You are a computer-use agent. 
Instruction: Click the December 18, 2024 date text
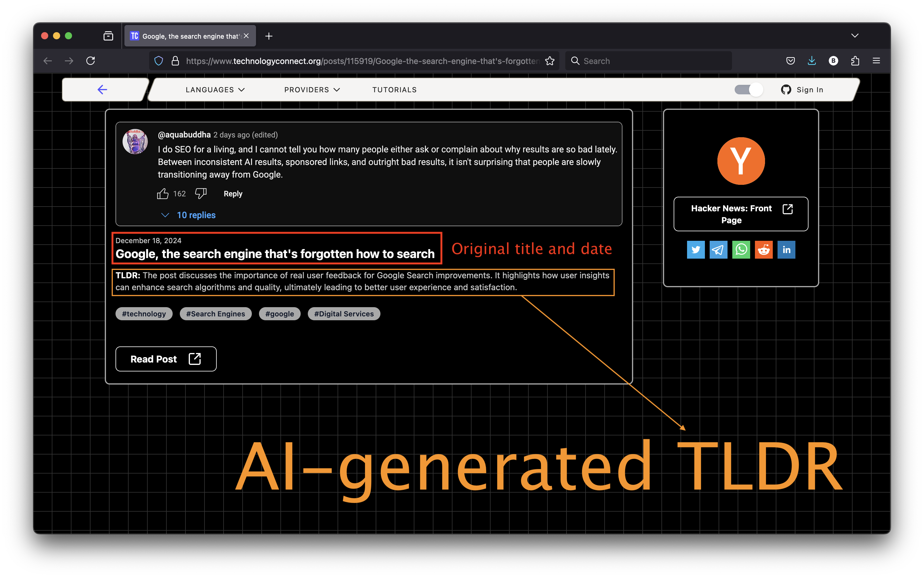point(148,240)
